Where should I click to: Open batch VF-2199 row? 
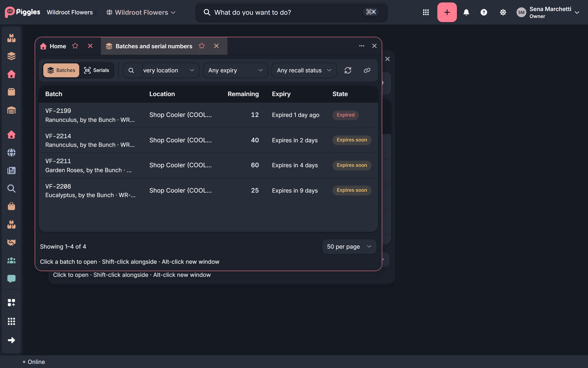(208, 115)
